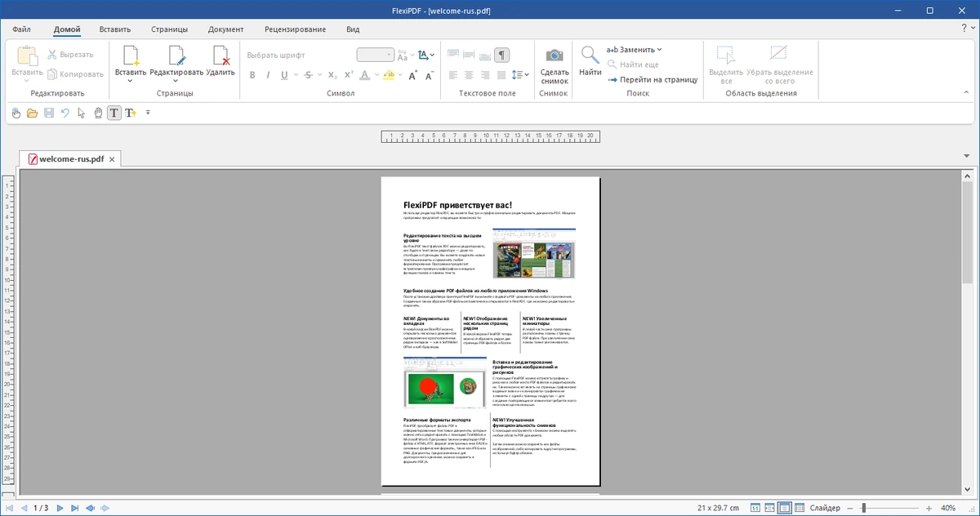The image size is (980, 516).
Task: Select the hand pan tool
Action: pos(98,113)
